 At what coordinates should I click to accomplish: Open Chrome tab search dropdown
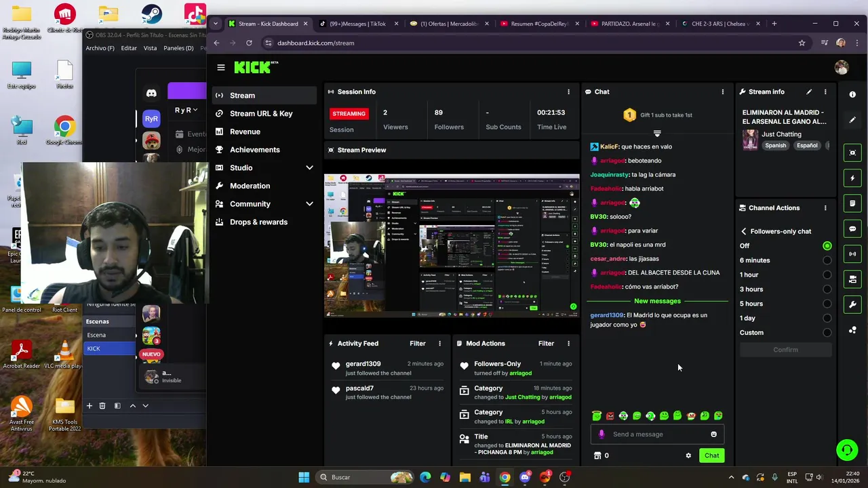click(216, 24)
